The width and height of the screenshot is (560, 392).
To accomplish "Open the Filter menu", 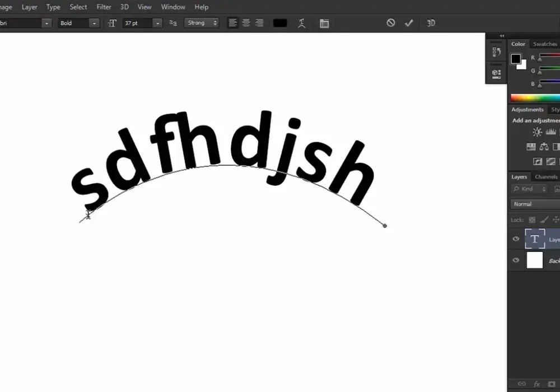I will pyautogui.click(x=104, y=7).
